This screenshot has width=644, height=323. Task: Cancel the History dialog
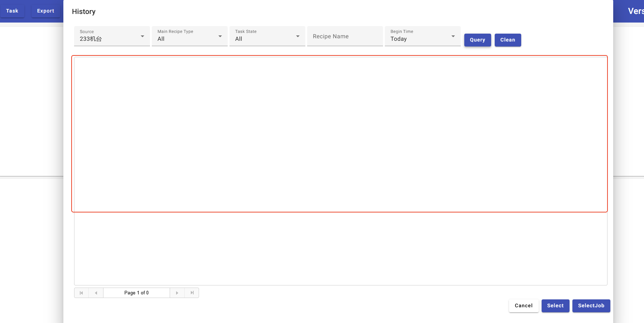click(x=524, y=306)
